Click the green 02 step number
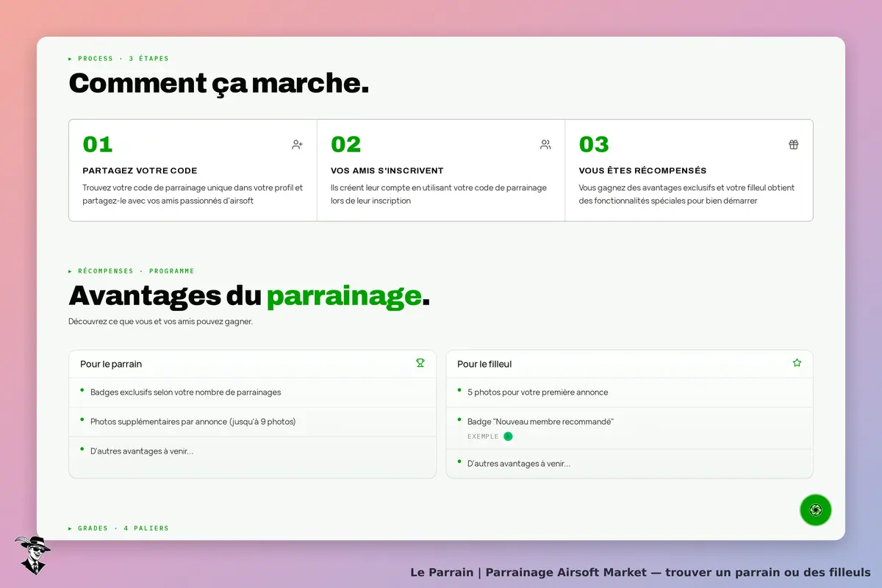The width and height of the screenshot is (882, 588). pos(346,144)
